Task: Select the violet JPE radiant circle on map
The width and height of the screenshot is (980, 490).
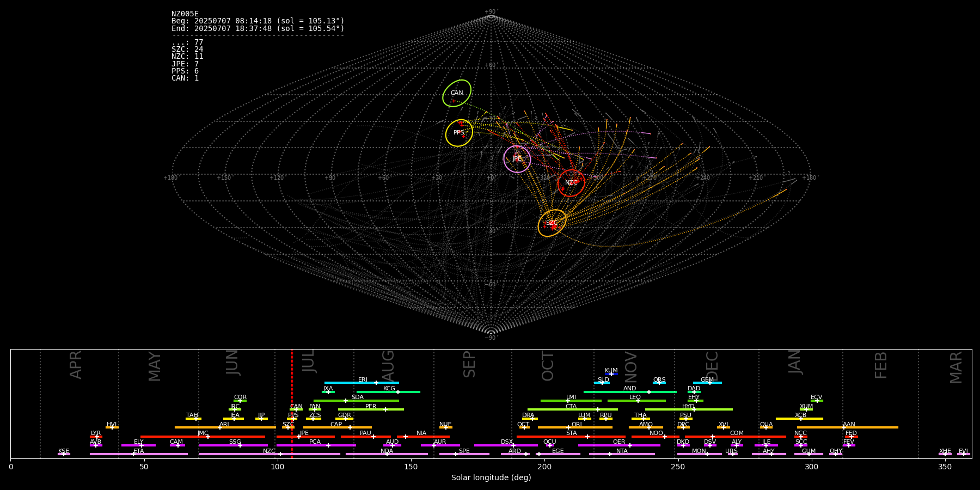Action: click(517, 159)
